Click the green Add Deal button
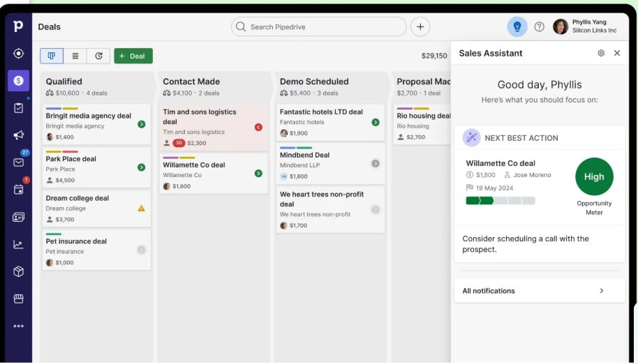Screen dimensions: 638x364 click(x=133, y=56)
